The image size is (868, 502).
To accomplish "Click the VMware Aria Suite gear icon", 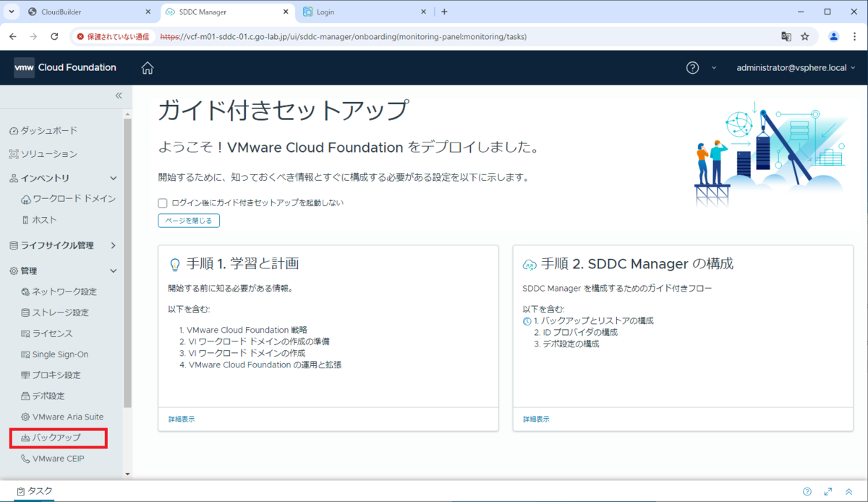I will [x=26, y=417].
